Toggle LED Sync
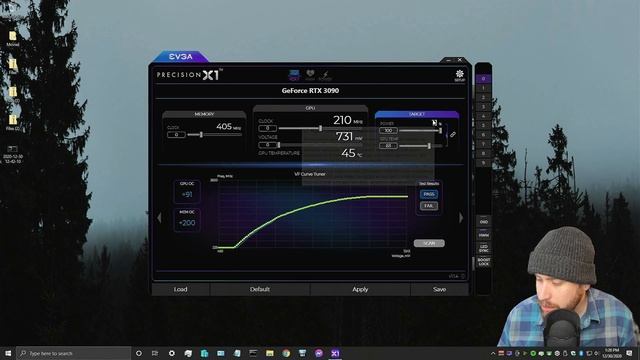The height and width of the screenshot is (360, 640). tap(484, 248)
